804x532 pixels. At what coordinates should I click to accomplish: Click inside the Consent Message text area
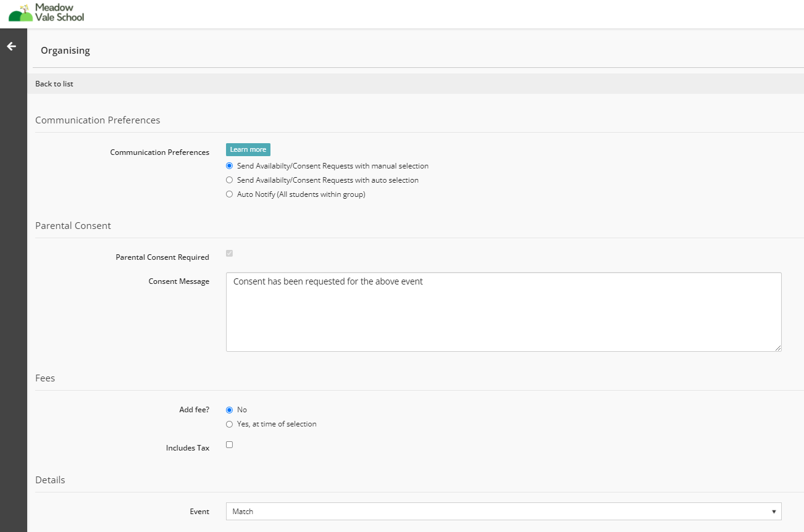pos(503,312)
